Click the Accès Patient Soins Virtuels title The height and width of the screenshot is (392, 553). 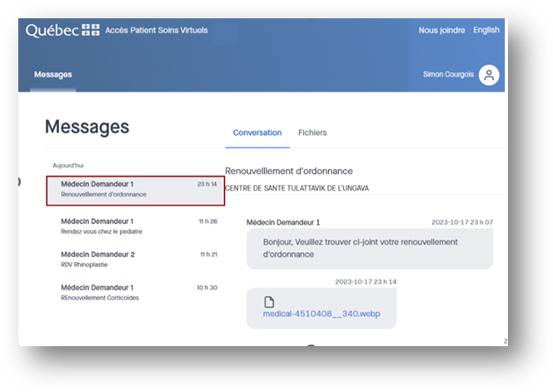pos(157,30)
